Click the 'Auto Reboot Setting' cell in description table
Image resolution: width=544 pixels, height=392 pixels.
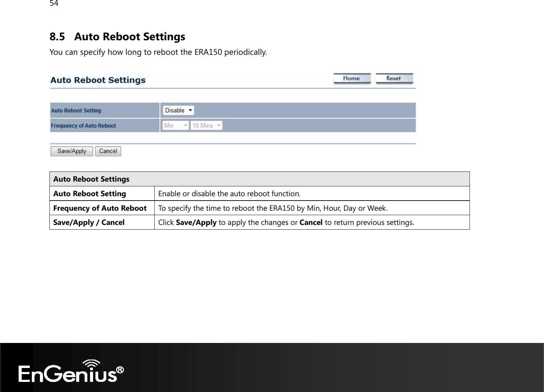click(x=102, y=193)
